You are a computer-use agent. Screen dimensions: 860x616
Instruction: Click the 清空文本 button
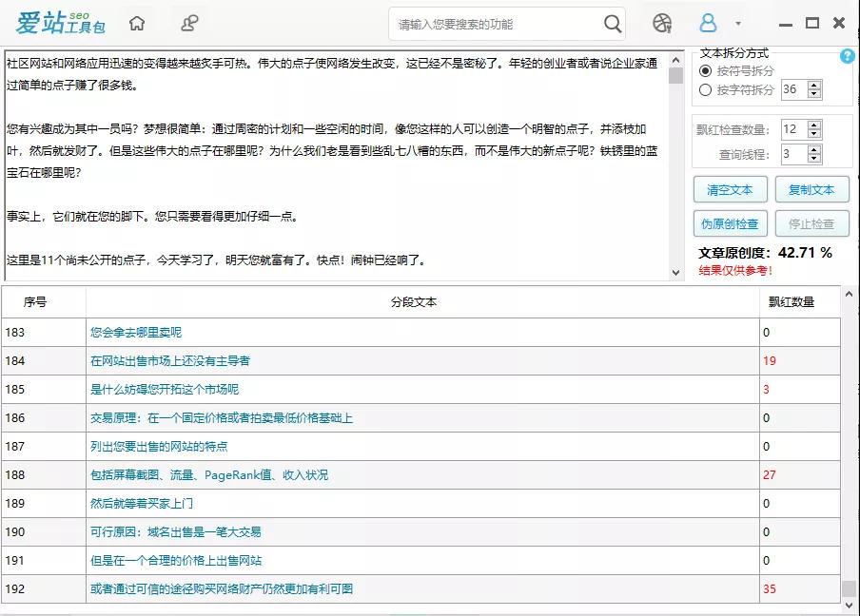point(729,190)
